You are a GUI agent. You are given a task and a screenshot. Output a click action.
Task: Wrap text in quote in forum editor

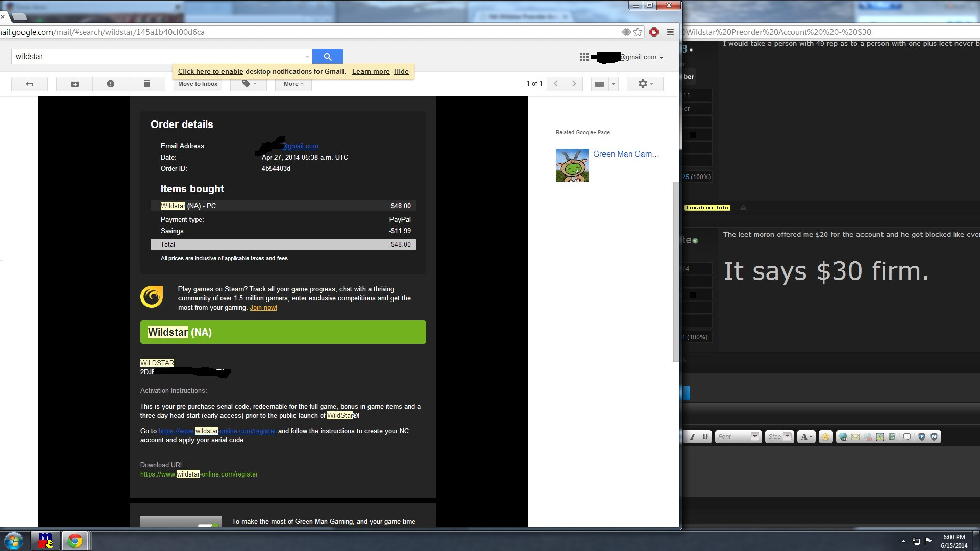click(x=907, y=437)
